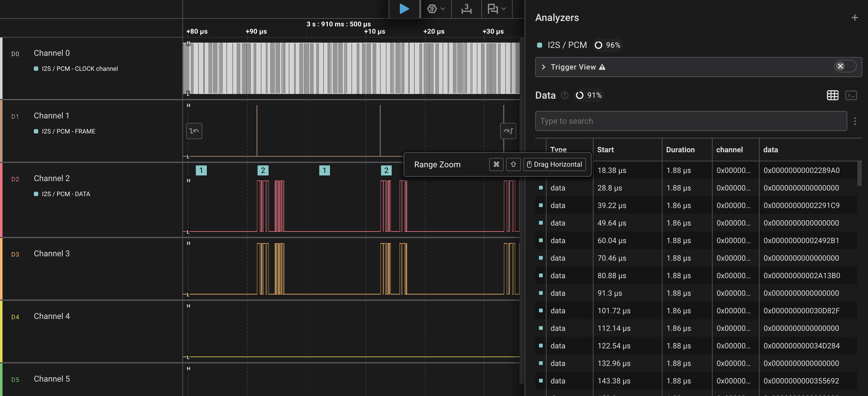Select the data row starting at 39.22 µs

point(697,205)
